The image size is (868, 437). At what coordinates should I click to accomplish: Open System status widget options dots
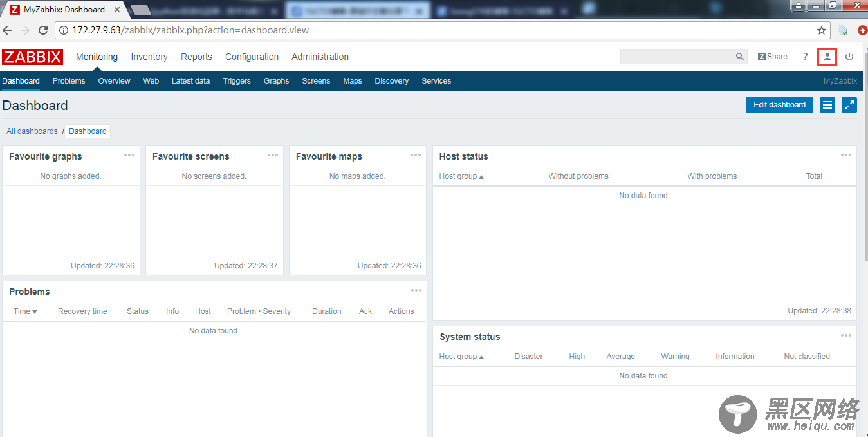tap(846, 335)
